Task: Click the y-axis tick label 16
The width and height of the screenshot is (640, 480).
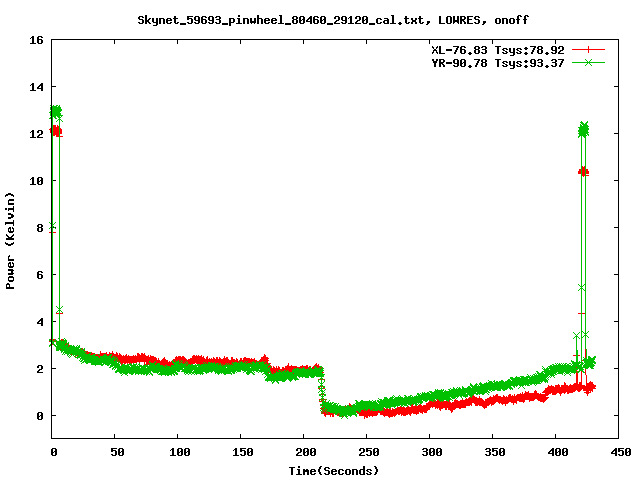Action: coord(36,40)
